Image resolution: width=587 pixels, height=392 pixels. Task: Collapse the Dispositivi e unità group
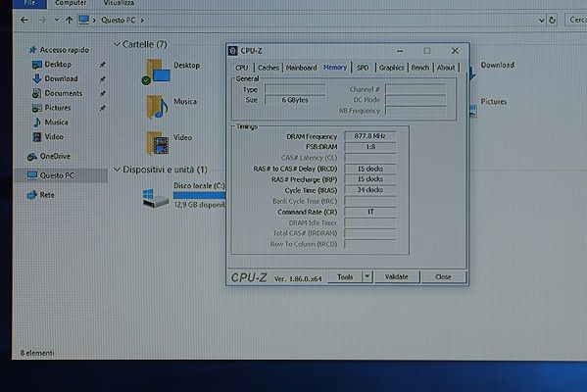coord(117,170)
